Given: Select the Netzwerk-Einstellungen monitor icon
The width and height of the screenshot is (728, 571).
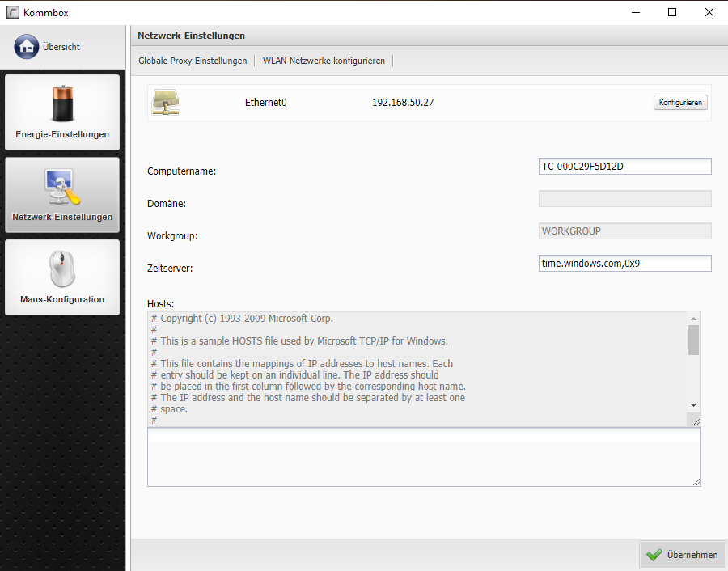Looking at the screenshot, I should tap(62, 187).
